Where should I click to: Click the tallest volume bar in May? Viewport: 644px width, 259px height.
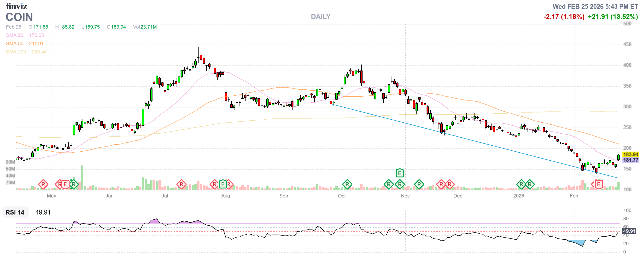[x=82, y=177]
